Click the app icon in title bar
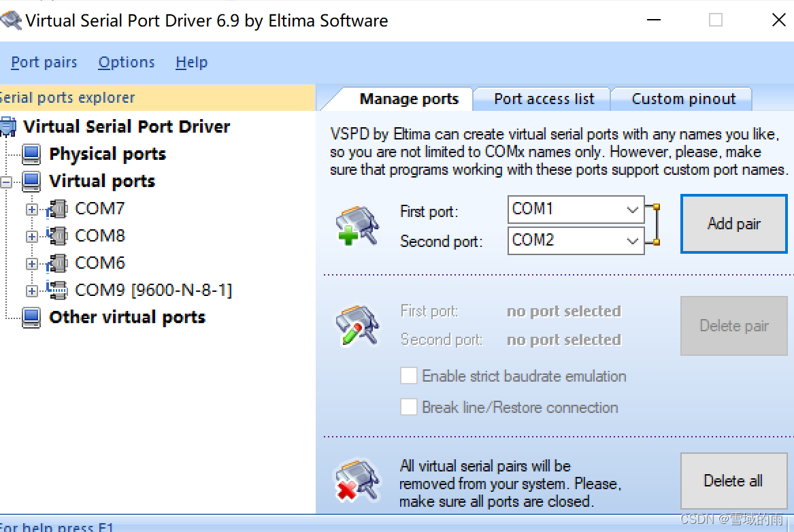The height and width of the screenshot is (532, 794). [11, 21]
